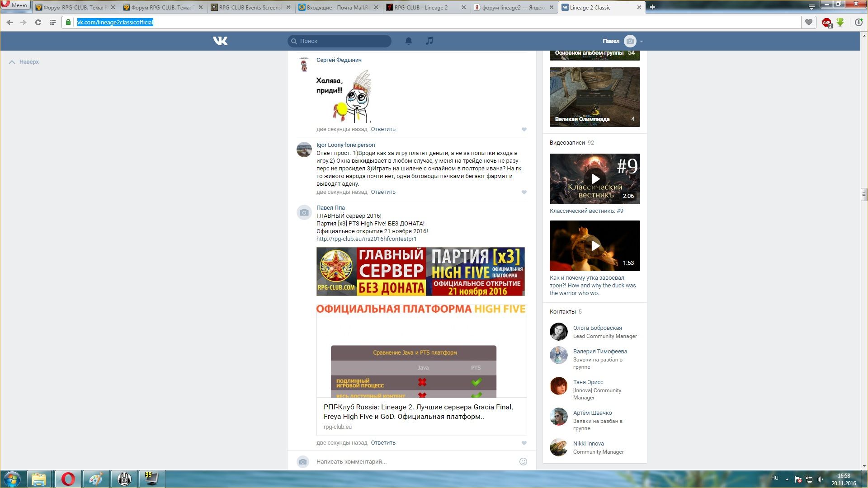This screenshot has width=868, height=488.
Task: Collapse upward with Наверх chevron
Action: [x=12, y=62]
